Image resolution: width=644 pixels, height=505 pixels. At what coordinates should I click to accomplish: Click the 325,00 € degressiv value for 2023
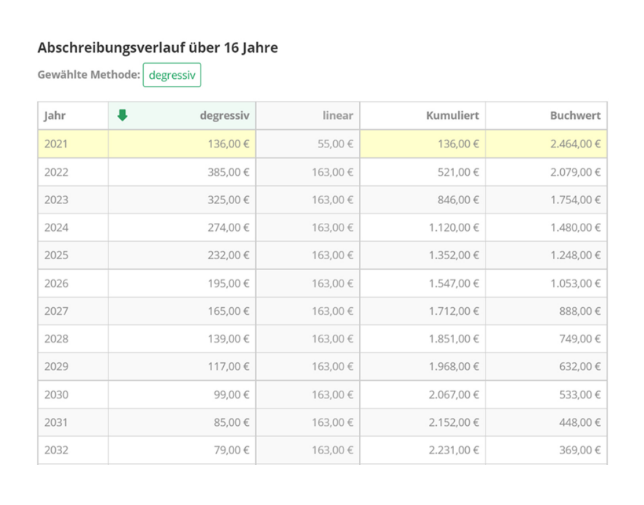click(x=229, y=200)
